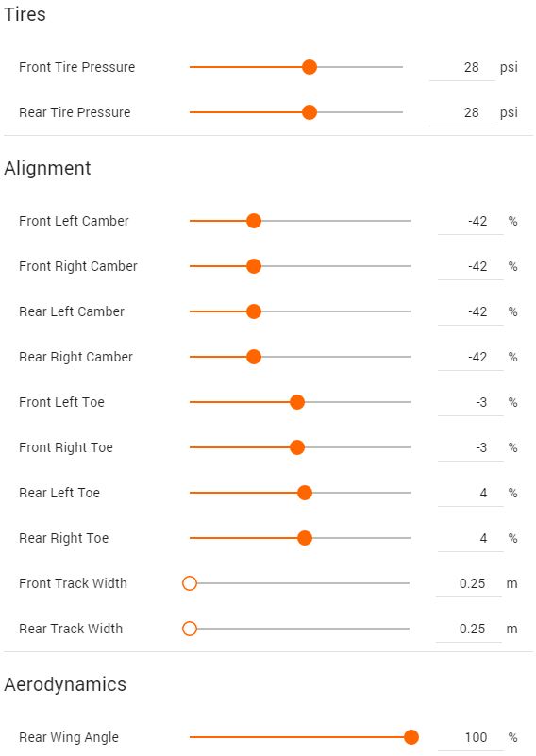Click the Rear Right Camber slider knob

[x=254, y=357]
